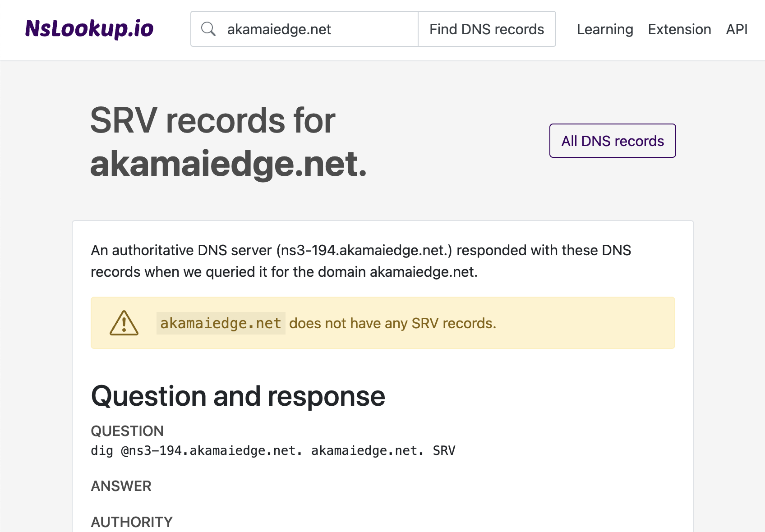Click the dig query command text
Screen dimensions: 765x532
(x=272, y=450)
